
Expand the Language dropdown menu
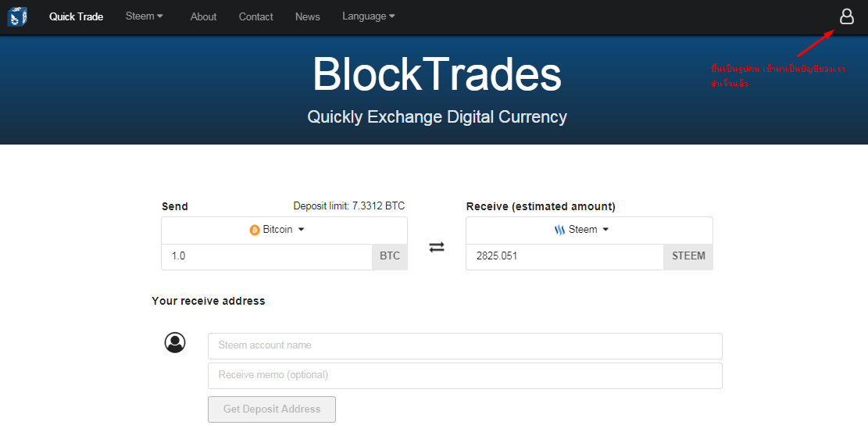click(x=369, y=16)
